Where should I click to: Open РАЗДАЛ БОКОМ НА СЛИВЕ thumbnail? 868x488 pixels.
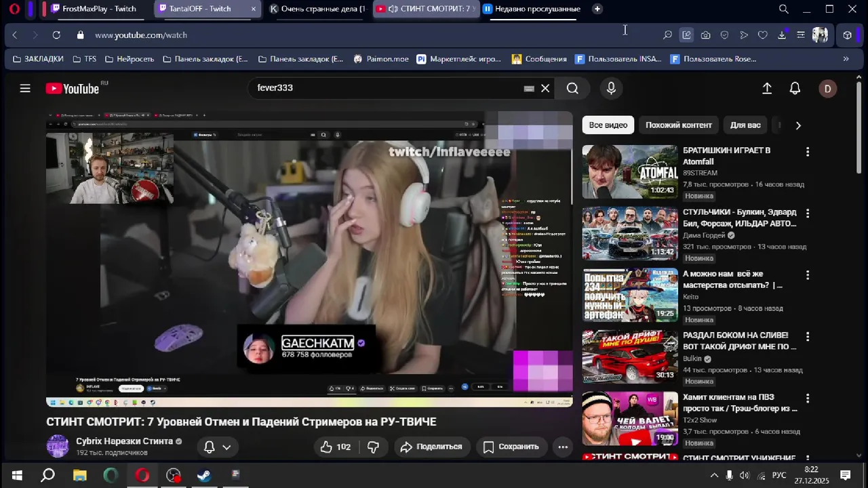click(630, 357)
